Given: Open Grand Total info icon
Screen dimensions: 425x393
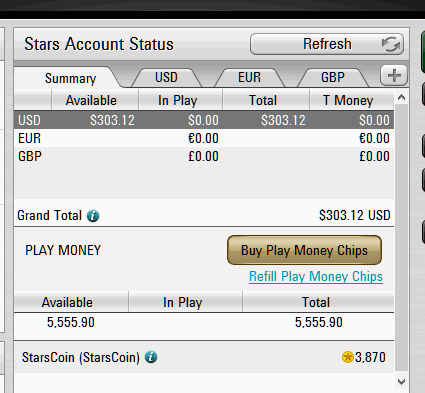Looking at the screenshot, I should point(93,216).
